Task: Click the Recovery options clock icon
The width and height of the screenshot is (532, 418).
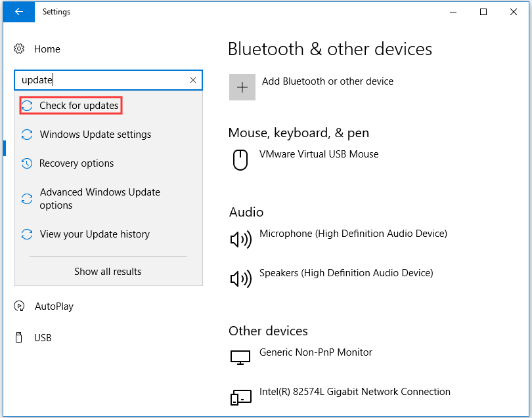Action: (x=27, y=163)
